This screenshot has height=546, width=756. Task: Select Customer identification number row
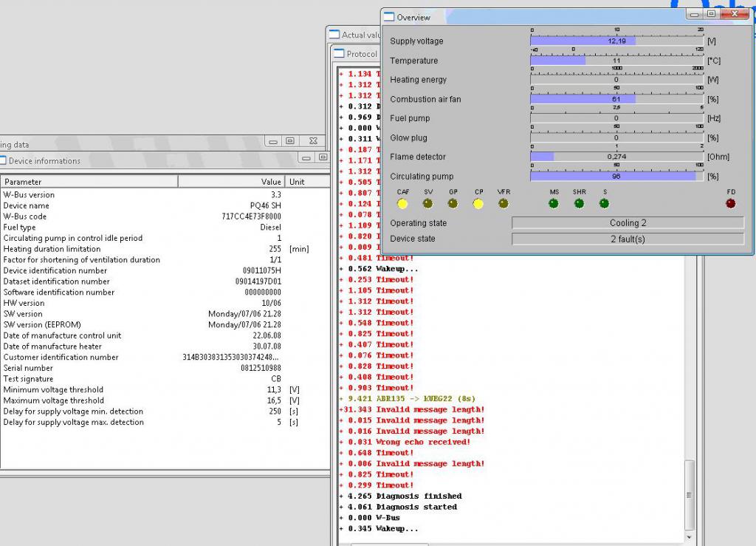click(165, 357)
